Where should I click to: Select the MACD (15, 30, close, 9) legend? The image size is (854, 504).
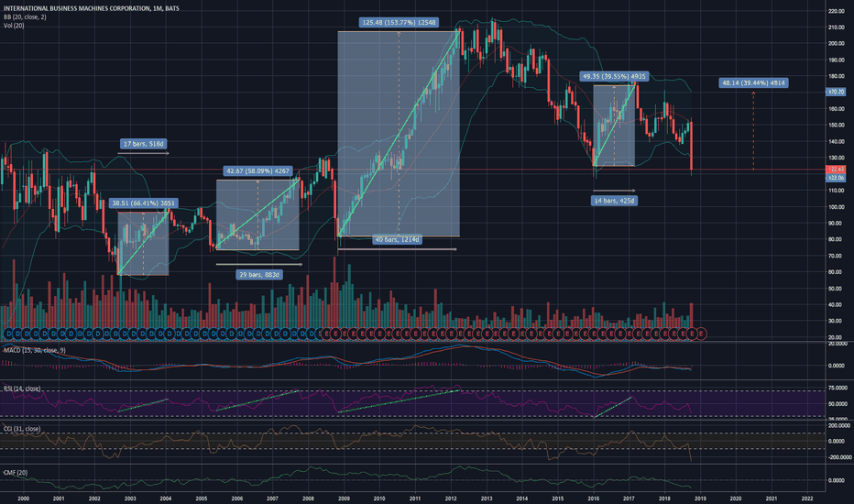pos(34,350)
